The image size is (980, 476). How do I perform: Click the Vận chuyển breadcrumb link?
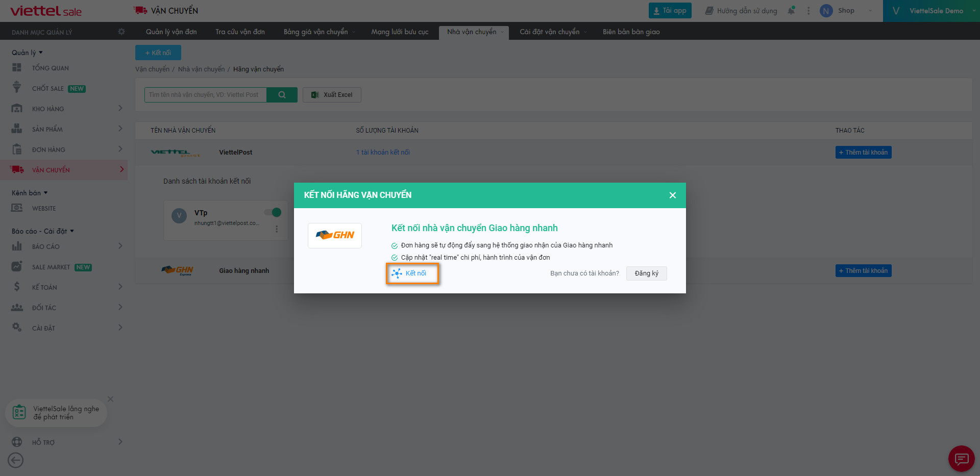click(152, 69)
